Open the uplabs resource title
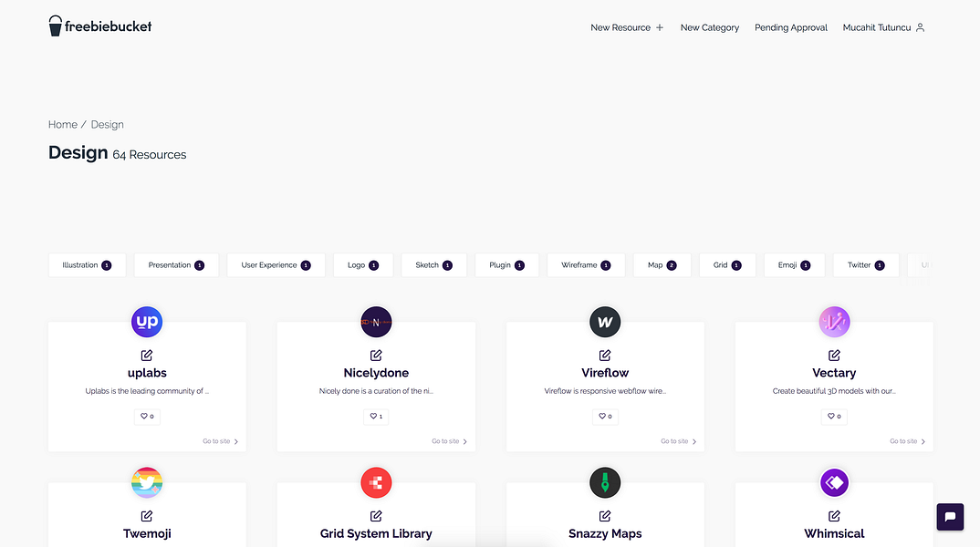 tap(147, 373)
